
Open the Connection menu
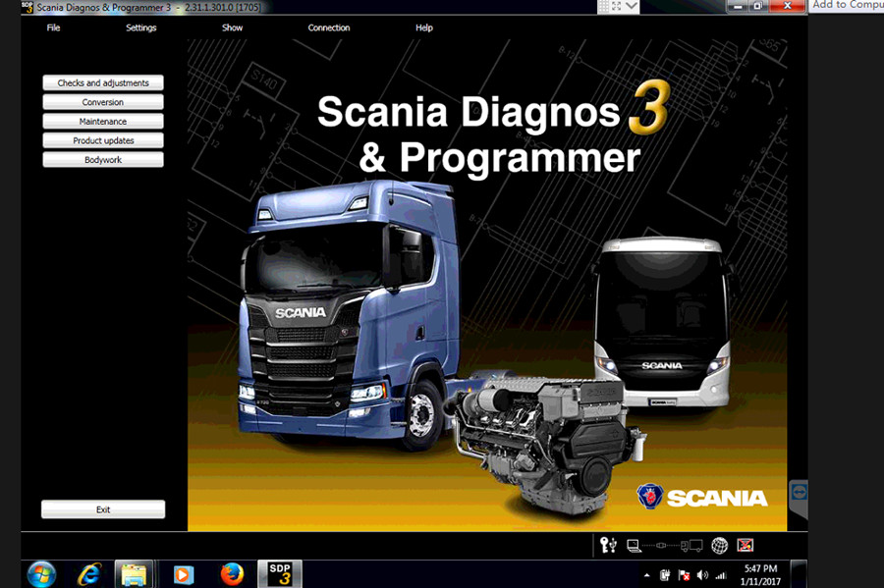(x=329, y=27)
